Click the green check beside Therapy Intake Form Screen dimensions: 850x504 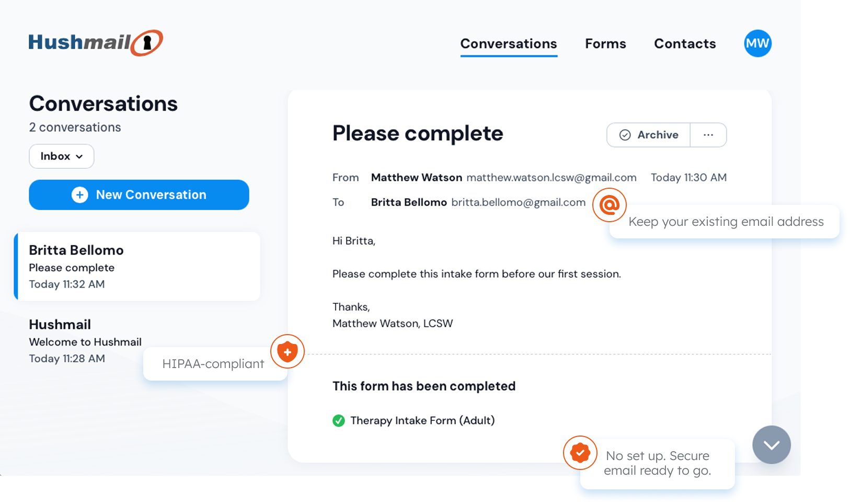(x=339, y=420)
